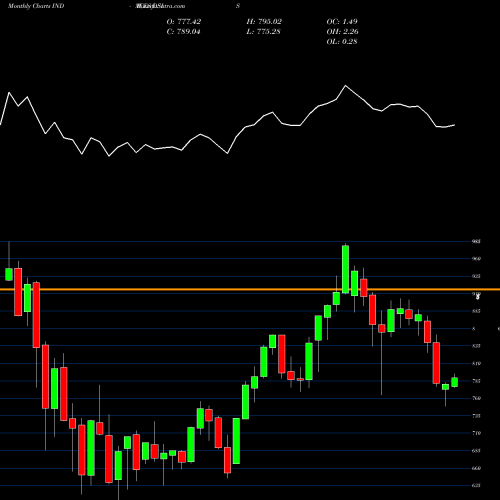
Task: Click the 810 price axis label
Action: (476, 363)
